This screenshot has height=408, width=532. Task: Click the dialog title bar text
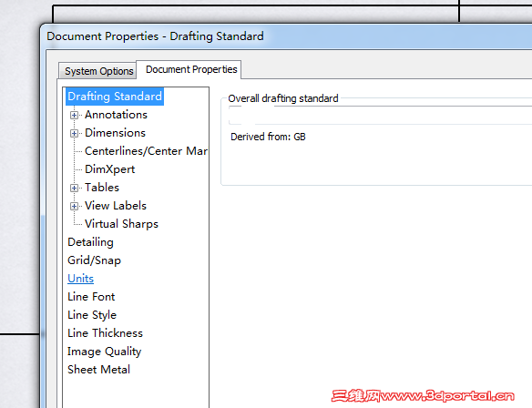(x=155, y=36)
